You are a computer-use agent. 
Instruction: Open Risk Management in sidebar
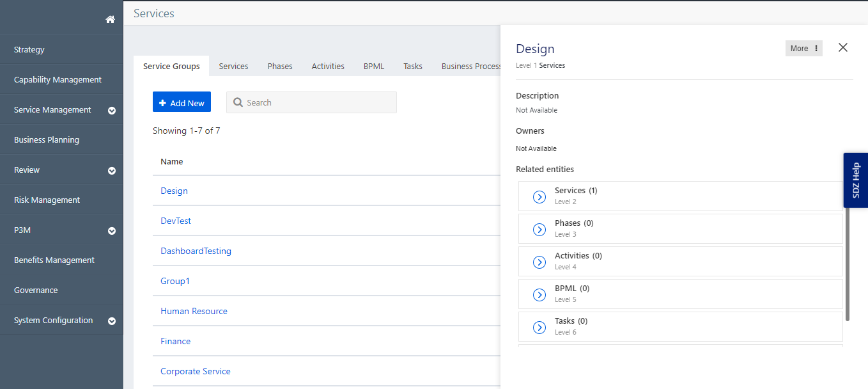[47, 200]
